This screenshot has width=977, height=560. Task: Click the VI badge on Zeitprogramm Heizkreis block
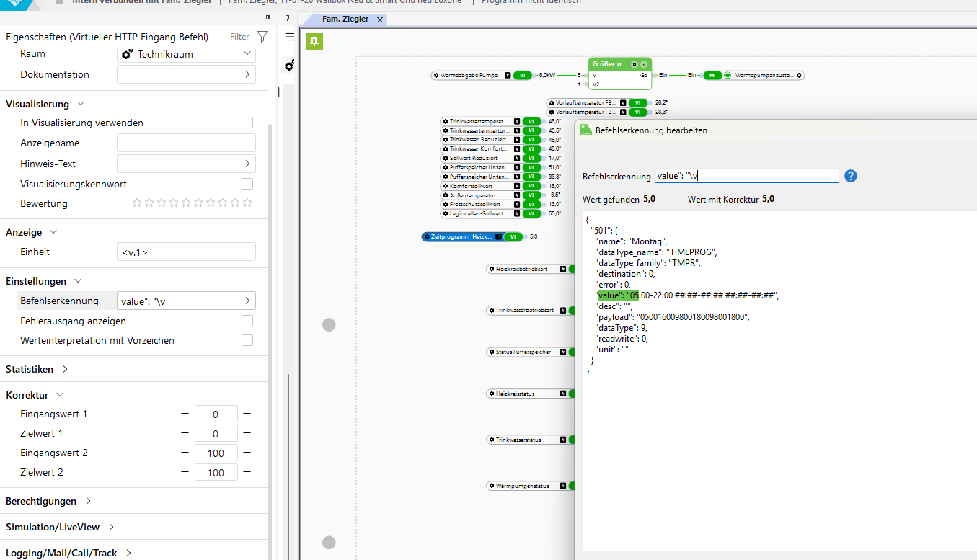point(513,236)
